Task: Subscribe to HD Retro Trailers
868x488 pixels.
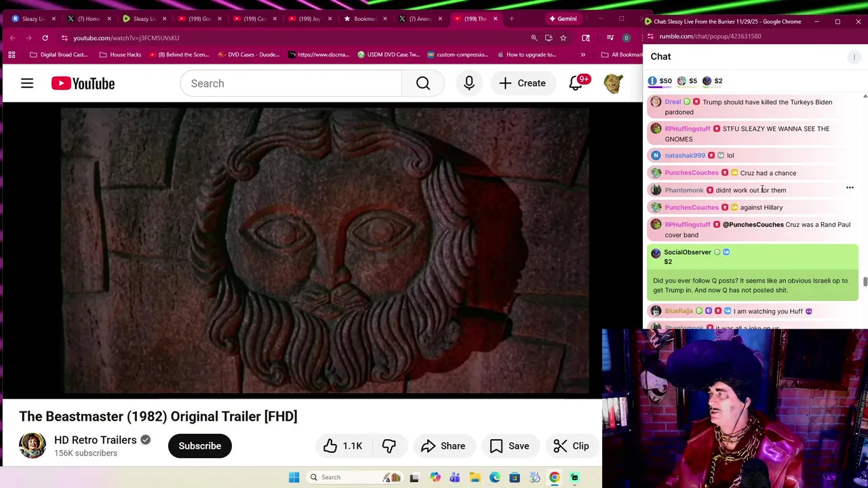Action: click(x=200, y=446)
